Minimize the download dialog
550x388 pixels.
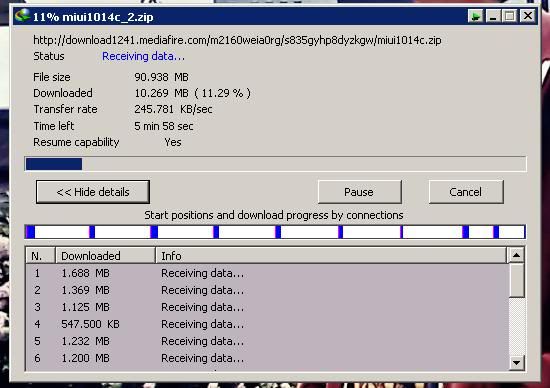tap(493, 16)
